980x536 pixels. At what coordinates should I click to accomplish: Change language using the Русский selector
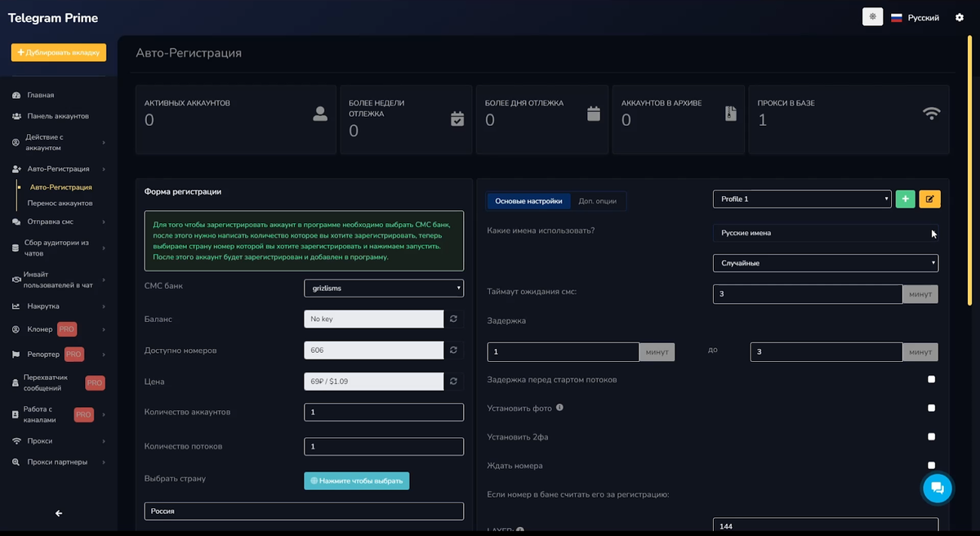(x=915, y=17)
